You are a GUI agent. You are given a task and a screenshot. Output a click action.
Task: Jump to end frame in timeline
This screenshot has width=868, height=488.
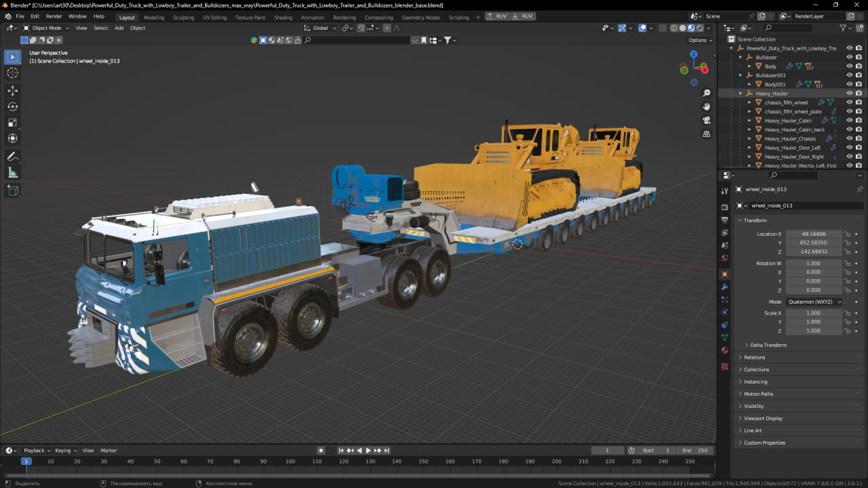click(x=387, y=451)
